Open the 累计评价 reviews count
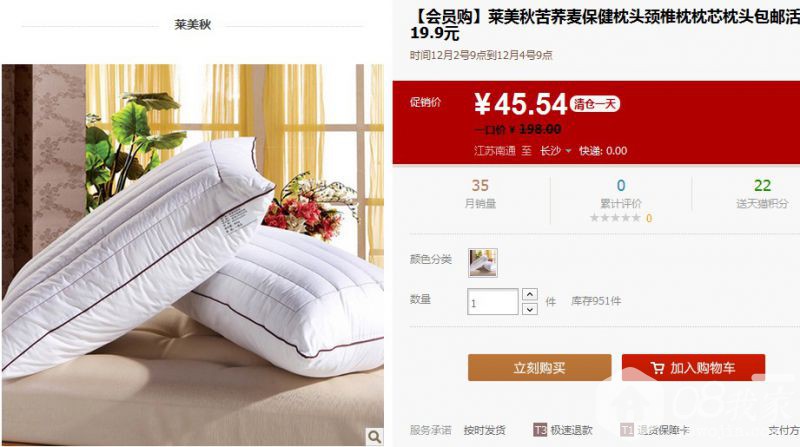The width and height of the screenshot is (800, 447). (620, 185)
